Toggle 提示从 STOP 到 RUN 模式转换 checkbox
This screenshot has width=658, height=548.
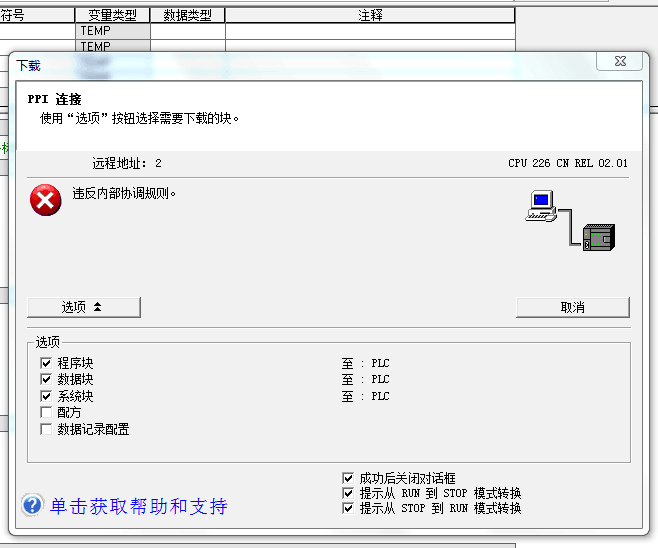click(x=348, y=508)
